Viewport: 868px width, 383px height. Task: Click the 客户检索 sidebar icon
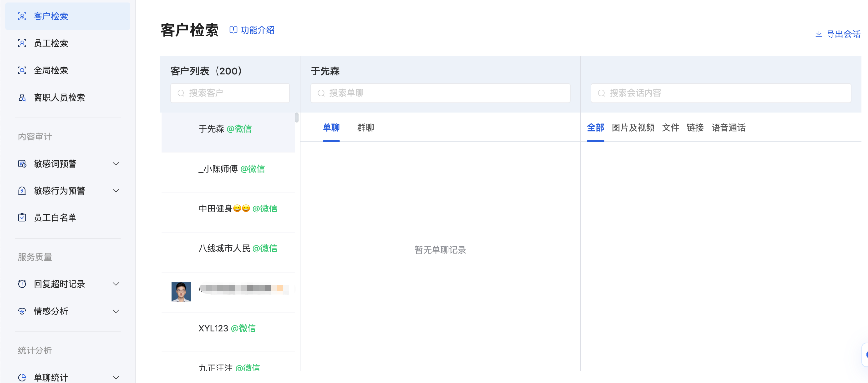pos(22,16)
